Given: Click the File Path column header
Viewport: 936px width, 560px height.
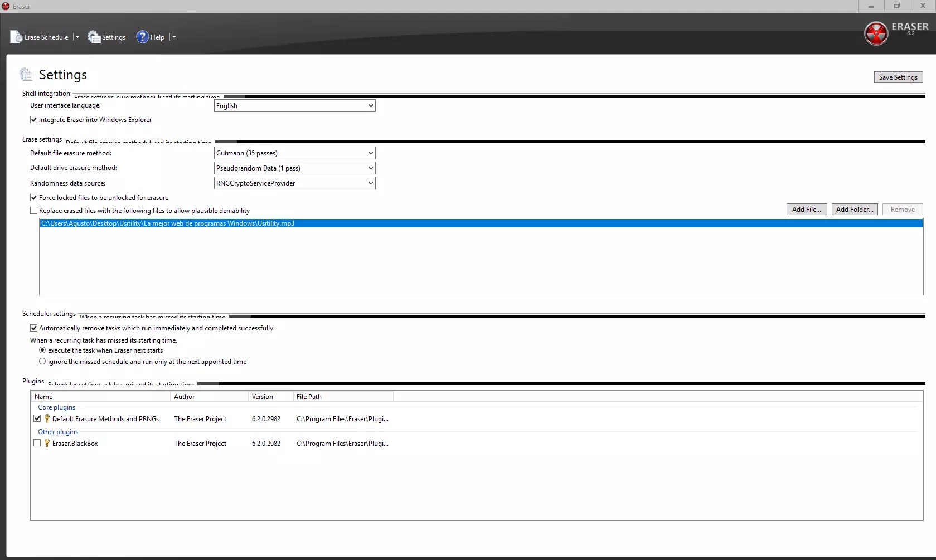Looking at the screenshot, I should click(343, 397).
